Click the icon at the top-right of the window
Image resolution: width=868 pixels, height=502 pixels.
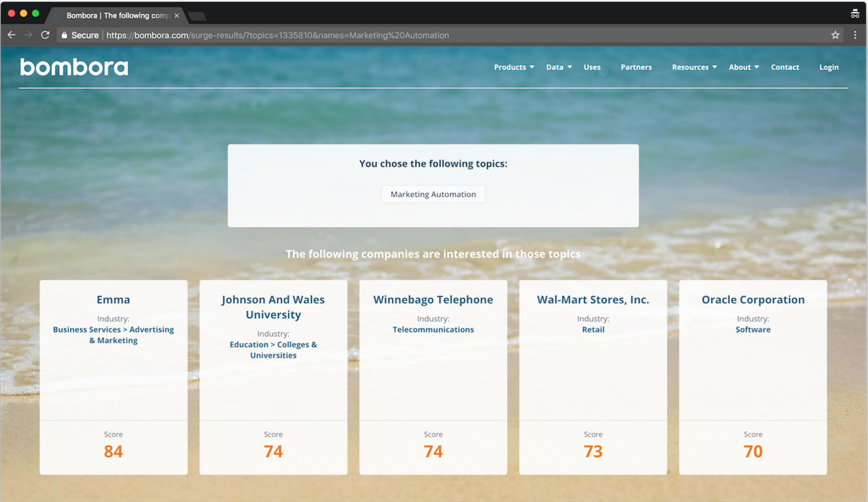pos(855,13)
